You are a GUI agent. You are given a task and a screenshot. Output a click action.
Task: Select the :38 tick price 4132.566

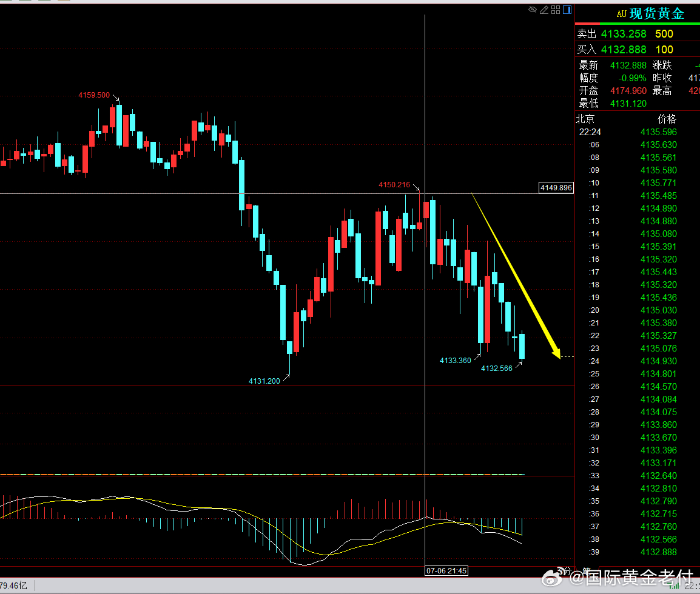(659, 539)
